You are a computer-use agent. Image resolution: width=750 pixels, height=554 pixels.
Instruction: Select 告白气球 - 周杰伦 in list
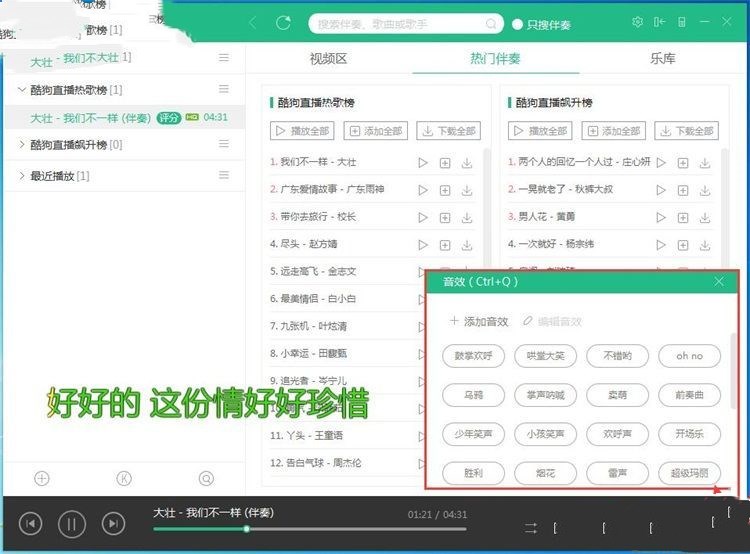pyautogui.click(x=316, y=463)
